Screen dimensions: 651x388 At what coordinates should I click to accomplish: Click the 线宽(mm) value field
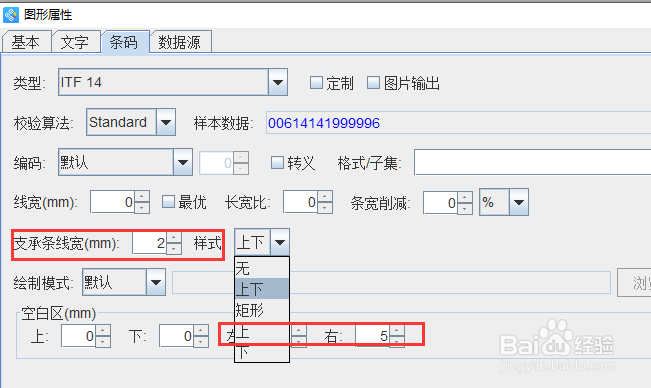112,202
